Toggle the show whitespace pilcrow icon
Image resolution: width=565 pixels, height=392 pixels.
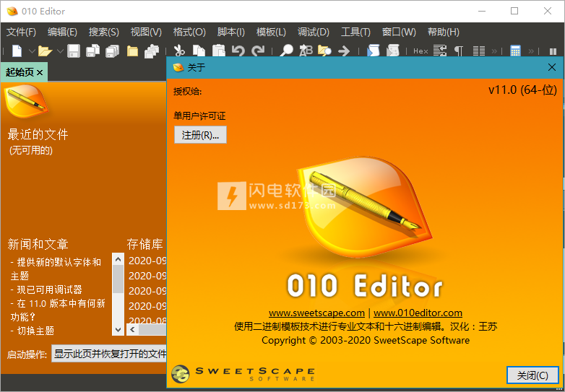(458, 51)
